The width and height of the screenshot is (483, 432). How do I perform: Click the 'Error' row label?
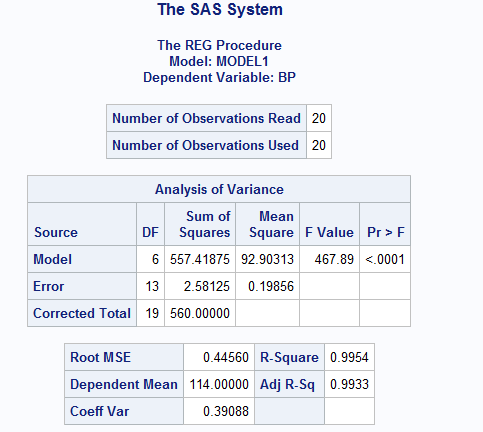(48, 286)
